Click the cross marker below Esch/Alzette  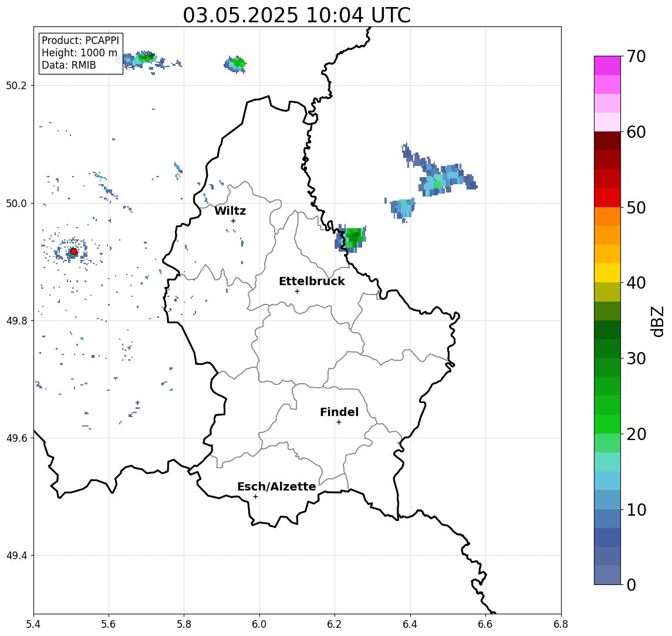coord(255,497)
